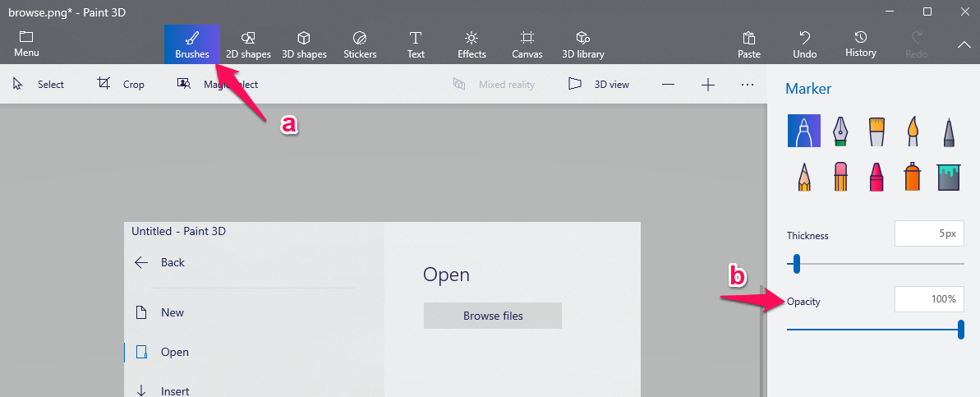
Task: Open the History panel
Action: tap(861, 44)
